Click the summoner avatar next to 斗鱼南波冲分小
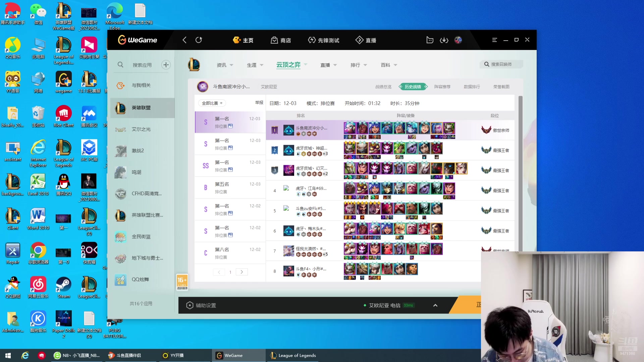Screen dimensions: 644x362 [202, 86]
